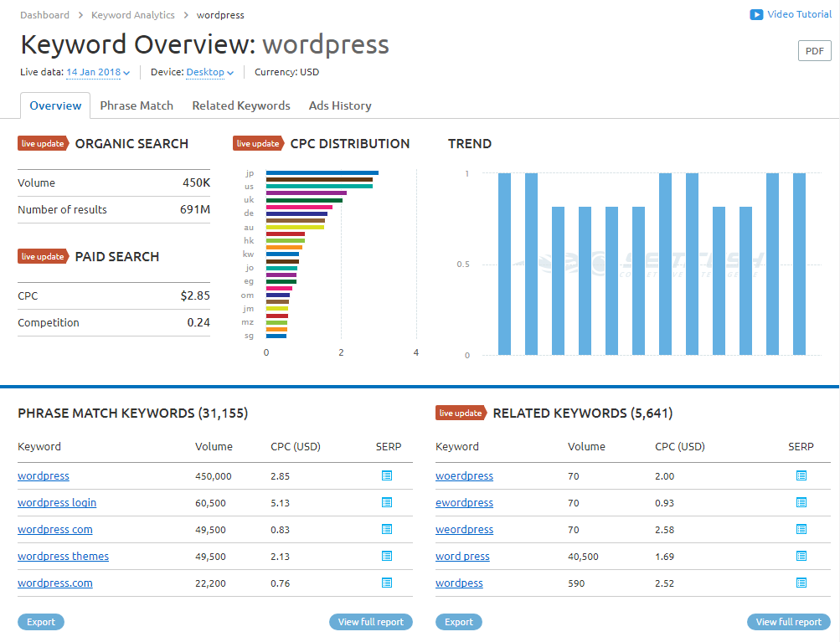Open the live data date dropdown
This screenshot has height=642, width=840.
pyautogui.click(x=98, y=72)
